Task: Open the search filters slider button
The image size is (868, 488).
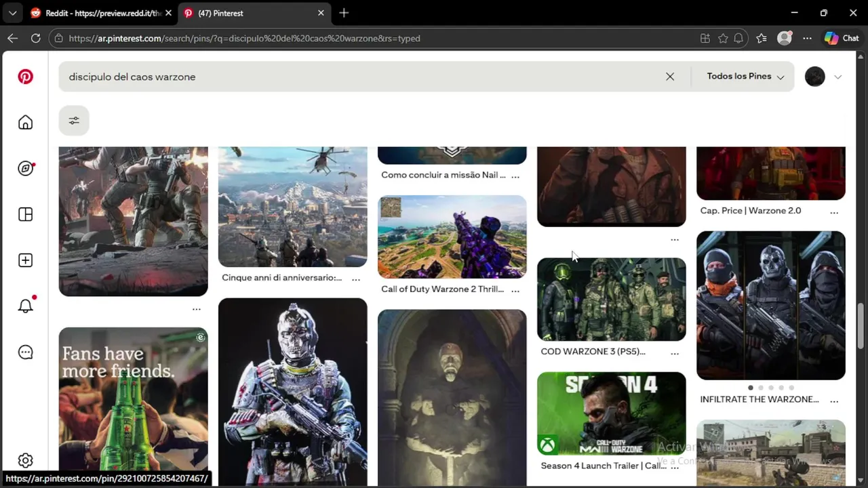Action: click(74, 121)
